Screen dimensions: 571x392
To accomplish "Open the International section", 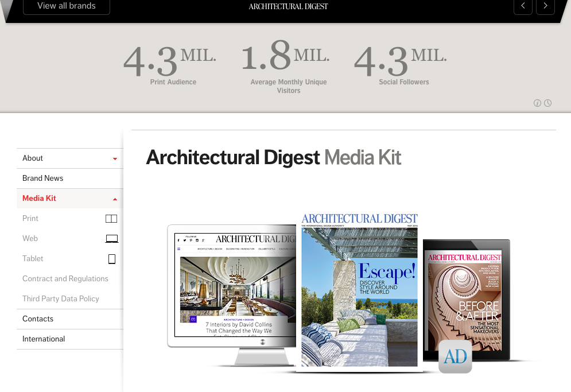I will pyautogui.click(x=70, y=339).
